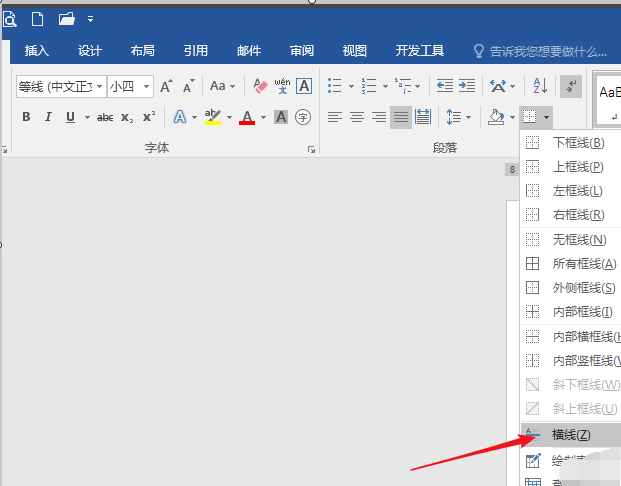Click the phonetic guide wén icon

(282, 86)
